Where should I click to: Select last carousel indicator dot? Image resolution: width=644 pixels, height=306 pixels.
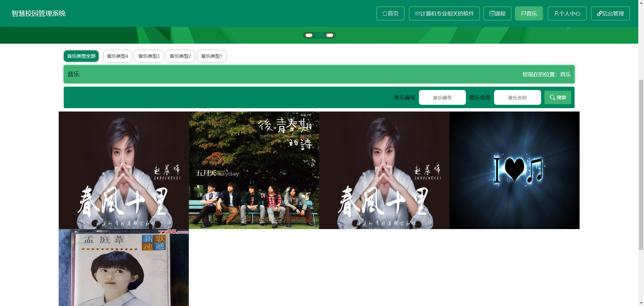[330, 35]
